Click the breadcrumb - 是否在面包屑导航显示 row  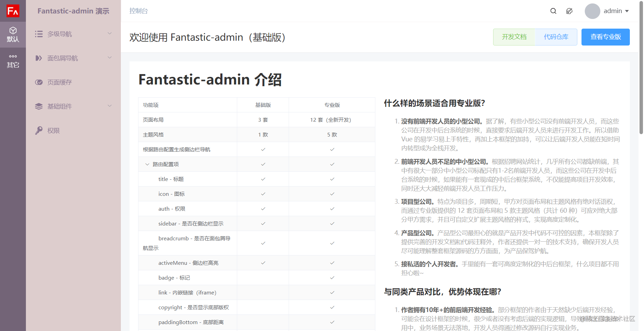coord(257,243)
